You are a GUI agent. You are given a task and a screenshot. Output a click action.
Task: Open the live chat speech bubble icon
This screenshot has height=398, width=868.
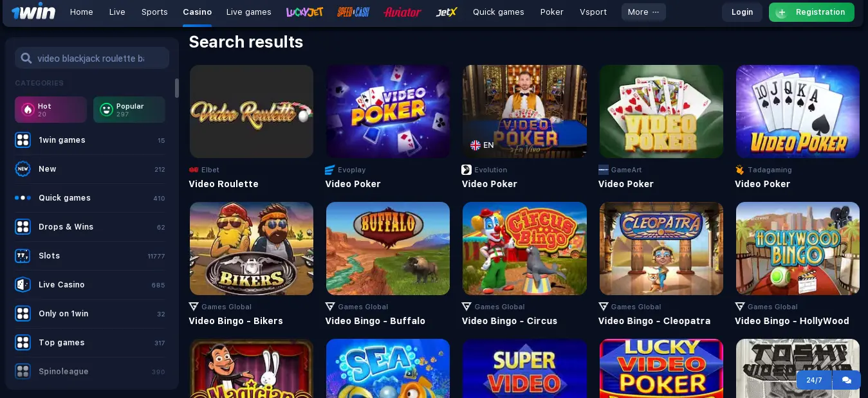click(x=847, y=380)
